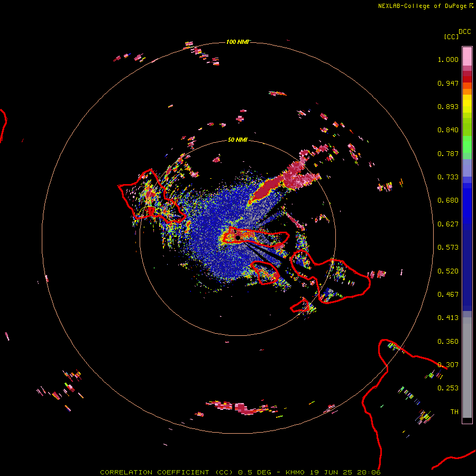Image resolution: width=476 pixels, height=476 pixels.
Task: Click the TH threshold label
Action: click(x=454, y=412)
